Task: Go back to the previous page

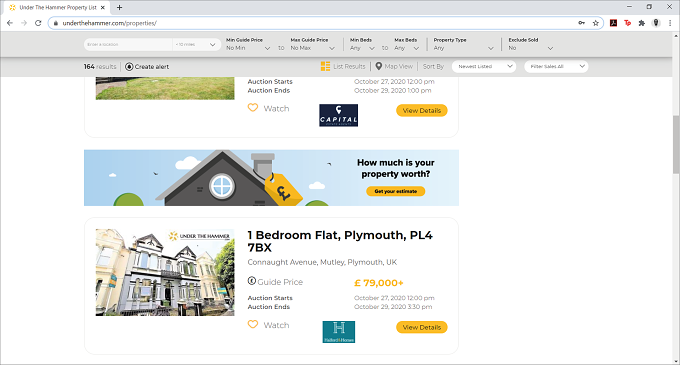Action: pyautogui.click(x=10, y=23)
